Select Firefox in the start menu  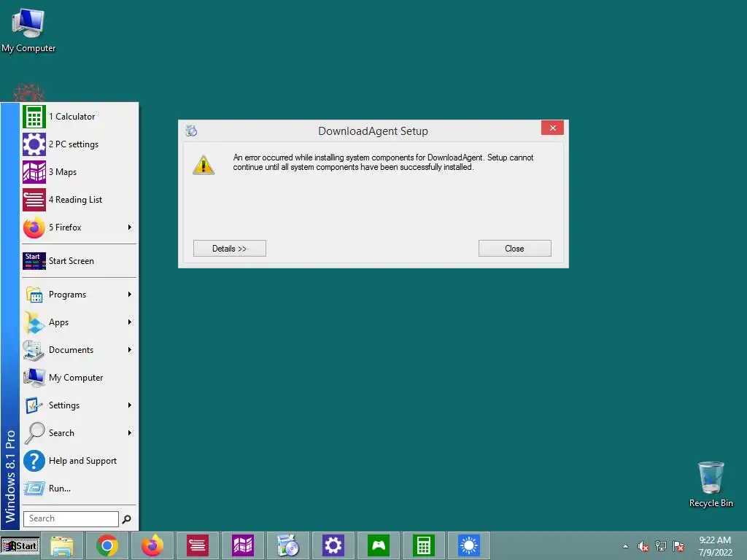click(x=79, y=227)
